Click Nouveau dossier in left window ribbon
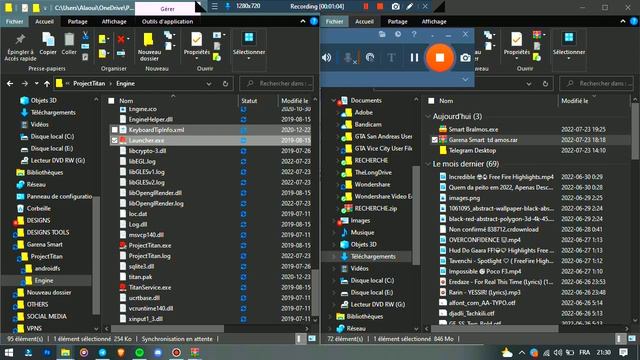 pyautogui.click(x=149, y=47)
